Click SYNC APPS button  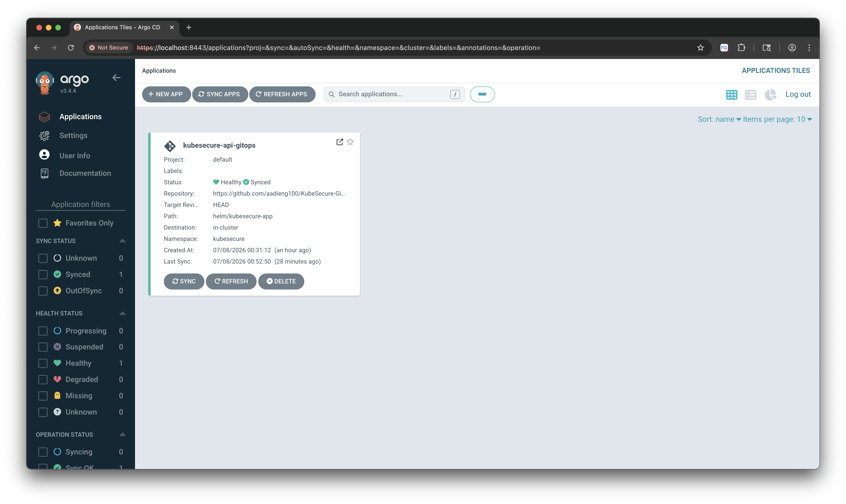click(220, 94)
